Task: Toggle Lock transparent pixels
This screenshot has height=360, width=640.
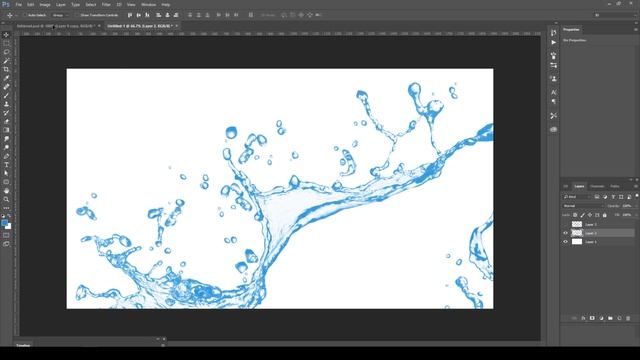Action: point(575,215)
